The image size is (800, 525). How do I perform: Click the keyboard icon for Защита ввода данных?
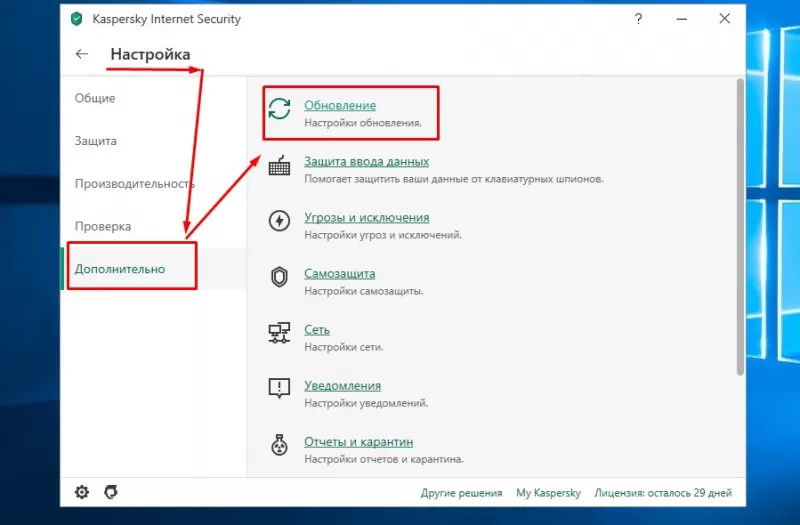coord(279,165)
